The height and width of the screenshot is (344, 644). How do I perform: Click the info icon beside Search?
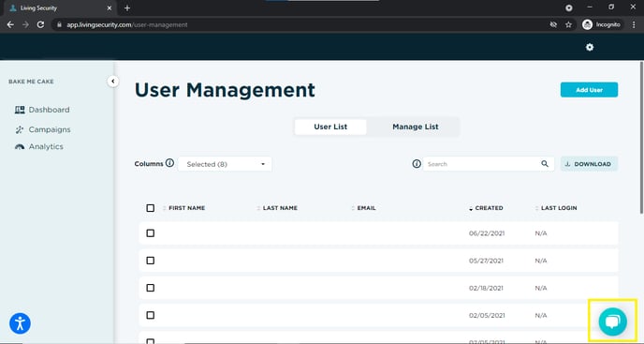[x=417, y=164]
